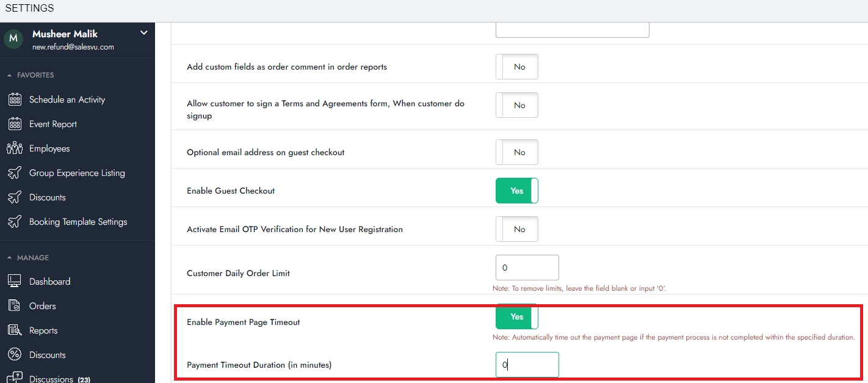Go to Employees page

pos(49,148)
